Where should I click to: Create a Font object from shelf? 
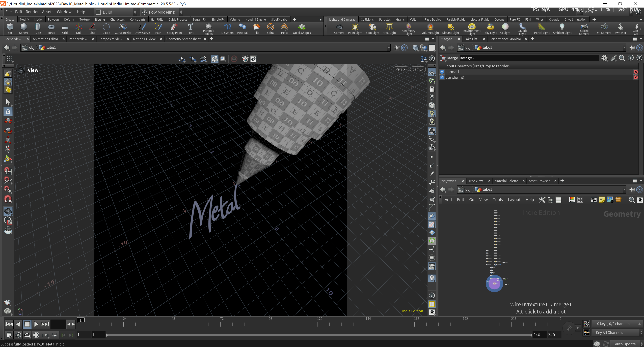(191, 29)
